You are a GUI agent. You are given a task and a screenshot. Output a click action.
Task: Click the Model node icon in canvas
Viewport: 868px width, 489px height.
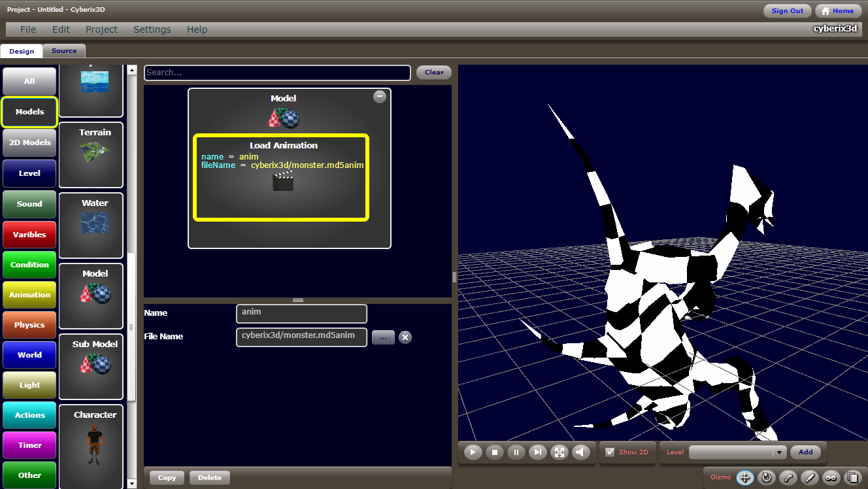(284, 118)
